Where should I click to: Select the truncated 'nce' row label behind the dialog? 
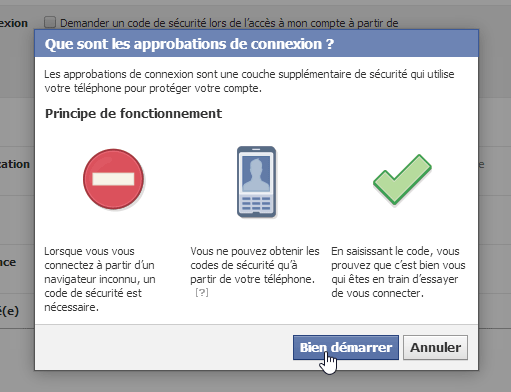(x=8, y=262)
